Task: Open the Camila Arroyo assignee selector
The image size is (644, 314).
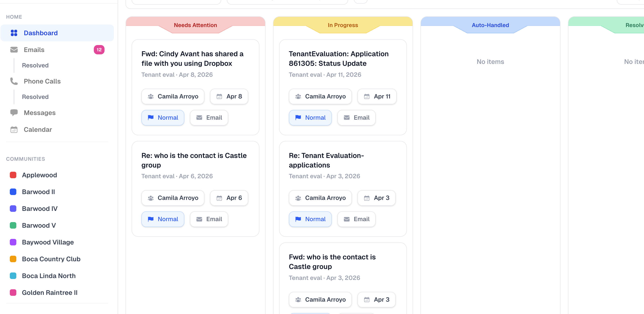Action: [x=173, y=96]
